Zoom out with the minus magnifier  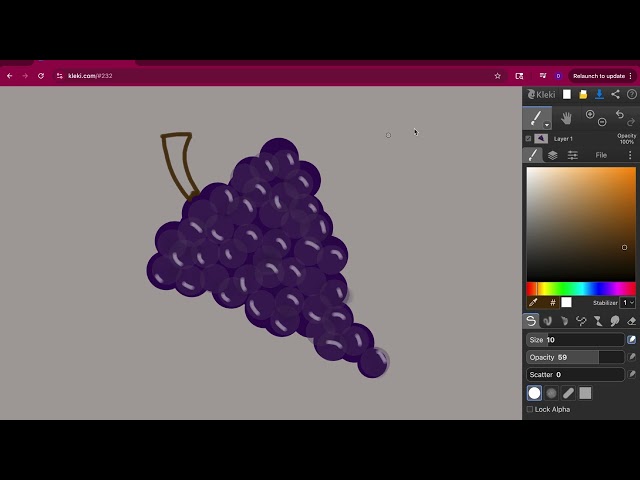tap(602, 122)
